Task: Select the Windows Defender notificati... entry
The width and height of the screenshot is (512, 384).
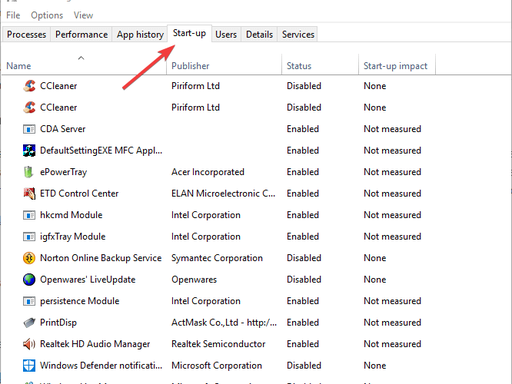Action: tap(101, 366)
